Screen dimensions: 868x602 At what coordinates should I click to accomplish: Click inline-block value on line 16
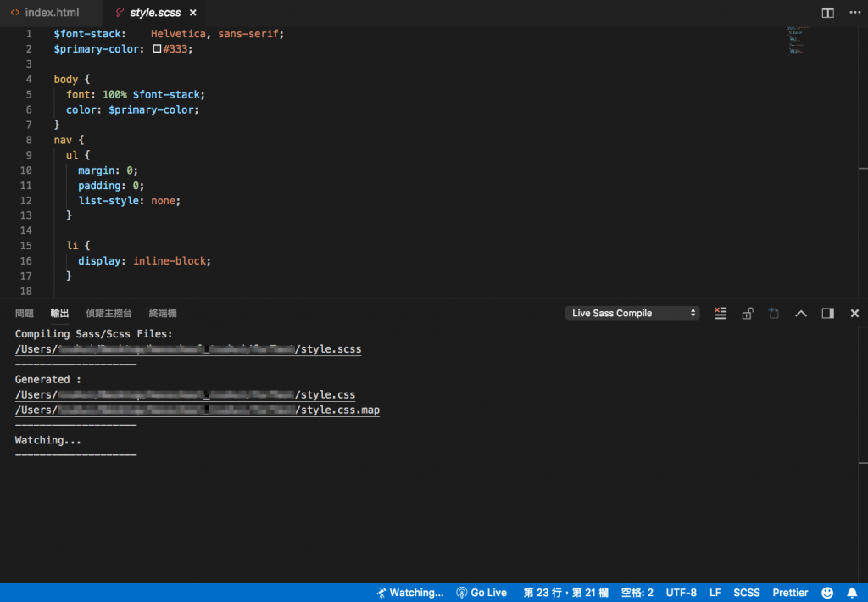tap(170, 261)
